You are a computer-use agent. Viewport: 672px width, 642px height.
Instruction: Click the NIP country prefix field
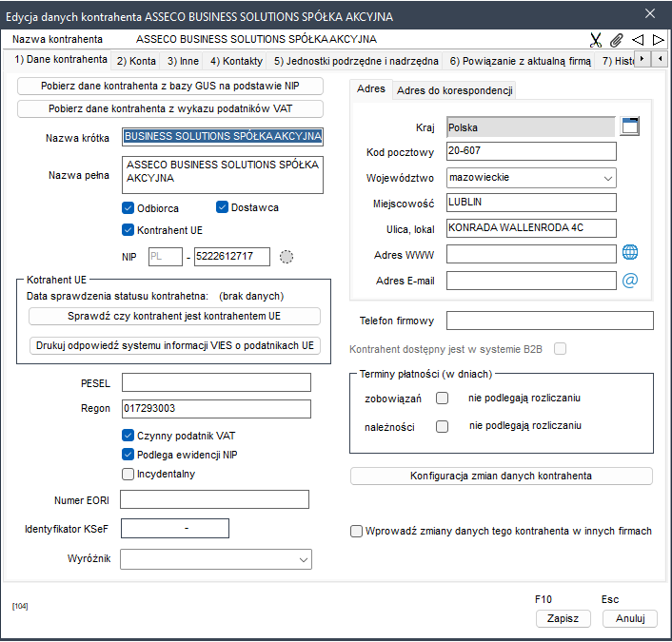point(165,257)
